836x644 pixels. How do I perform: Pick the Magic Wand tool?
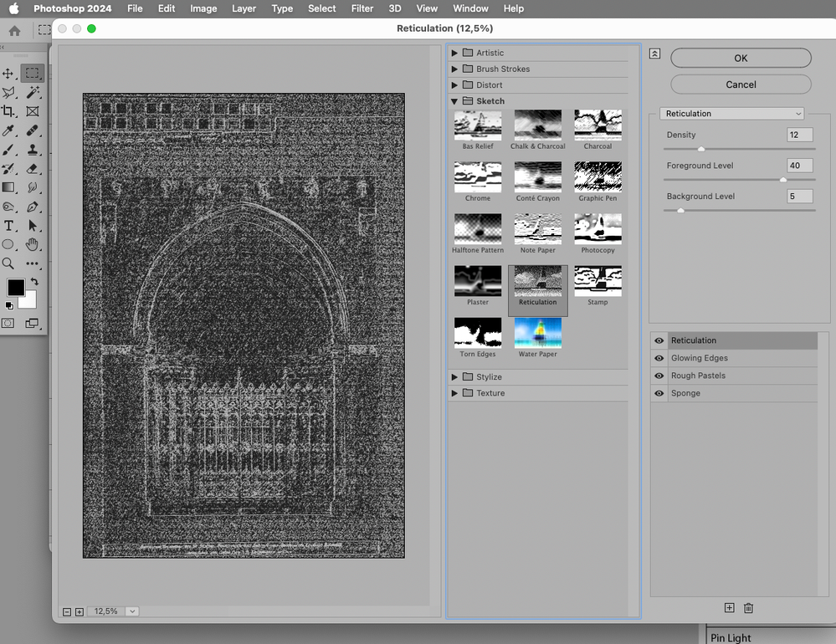(x=33, y=92)
